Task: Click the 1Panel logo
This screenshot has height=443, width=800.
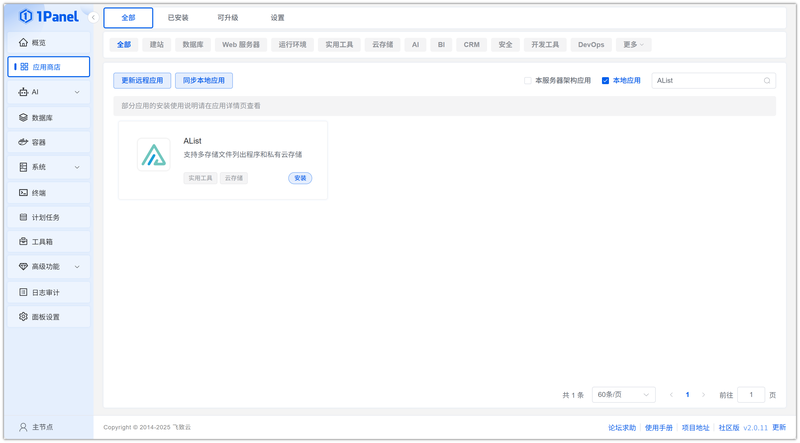Action: [x=49, y=16]
